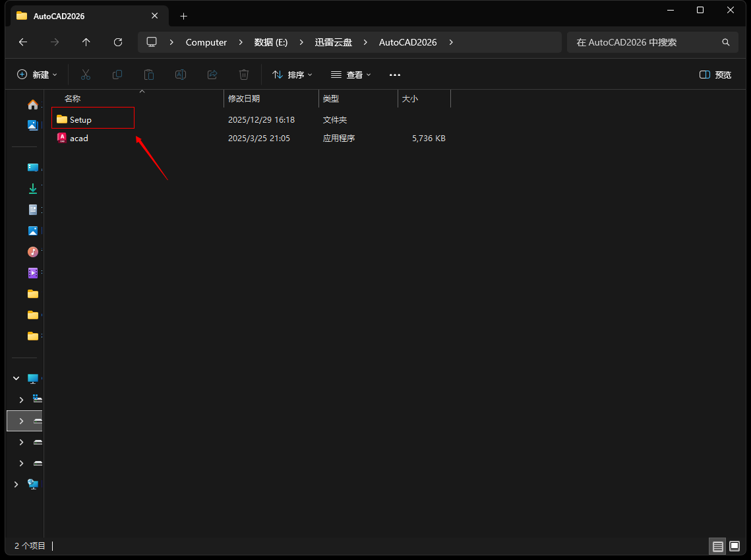The image size is (751, 560).
Task: Click the Paste clipboard icon
Action: point(149,75)
